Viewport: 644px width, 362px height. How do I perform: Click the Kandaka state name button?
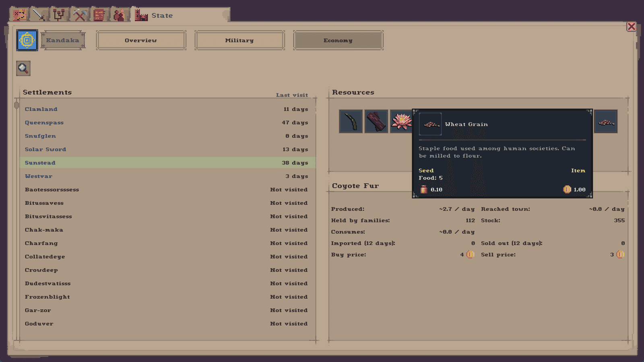tap(63, 40)
